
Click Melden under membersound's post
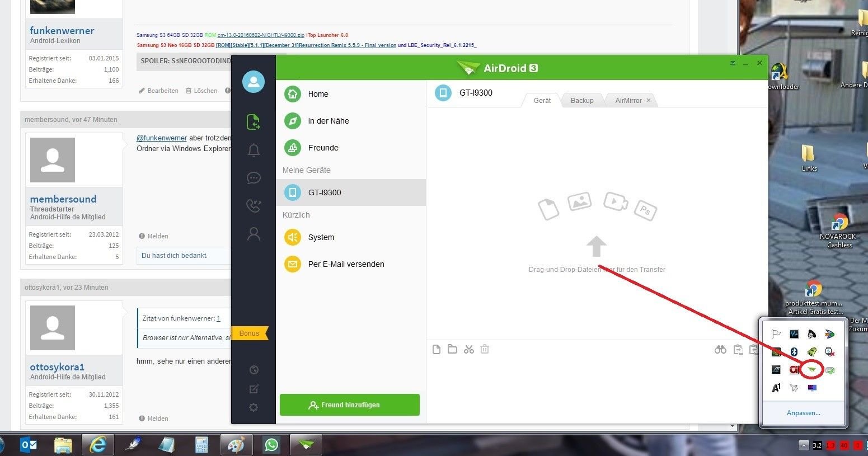point(153,236)
